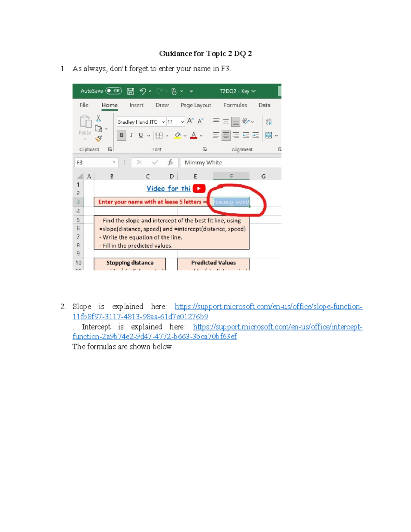
Task: Click the Insert Function fx icon
Action: (x=170, y=162)
